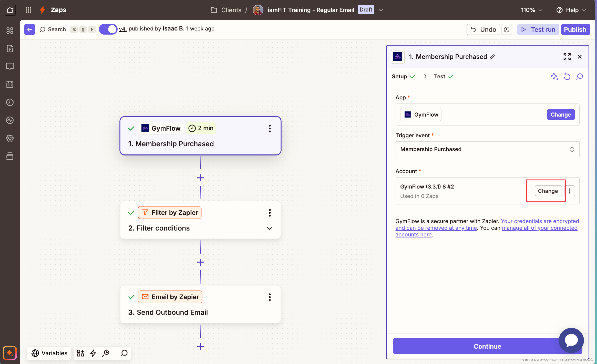Open the v4. version link
The image size is (597, 364).
click(123, 29)
